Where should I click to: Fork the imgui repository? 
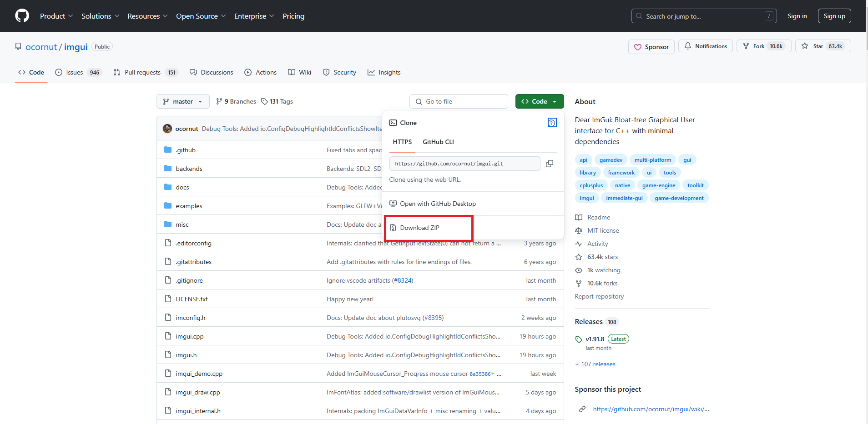pos(764,46)
